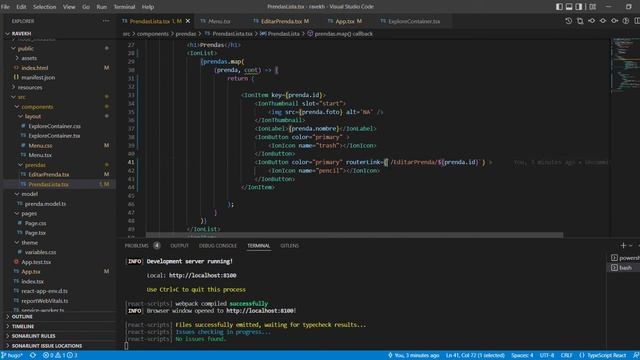Open the Edit menu
640x360 pixels.
point(21,7)
